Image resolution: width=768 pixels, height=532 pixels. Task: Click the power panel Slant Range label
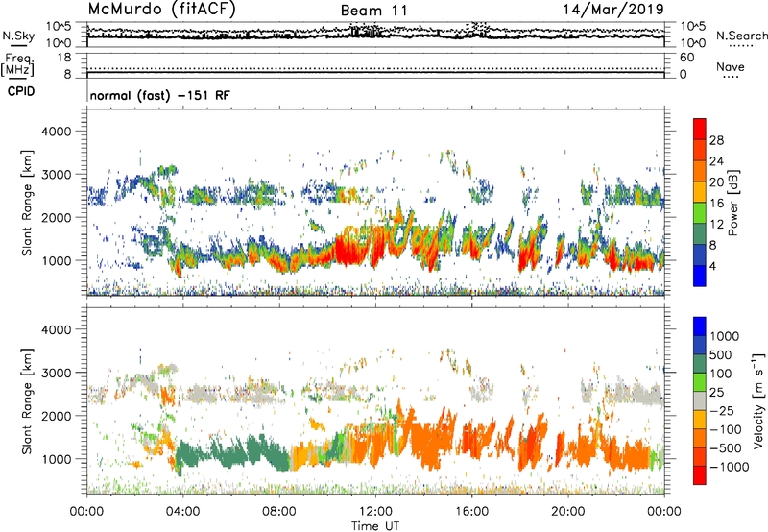click(27, 203)
